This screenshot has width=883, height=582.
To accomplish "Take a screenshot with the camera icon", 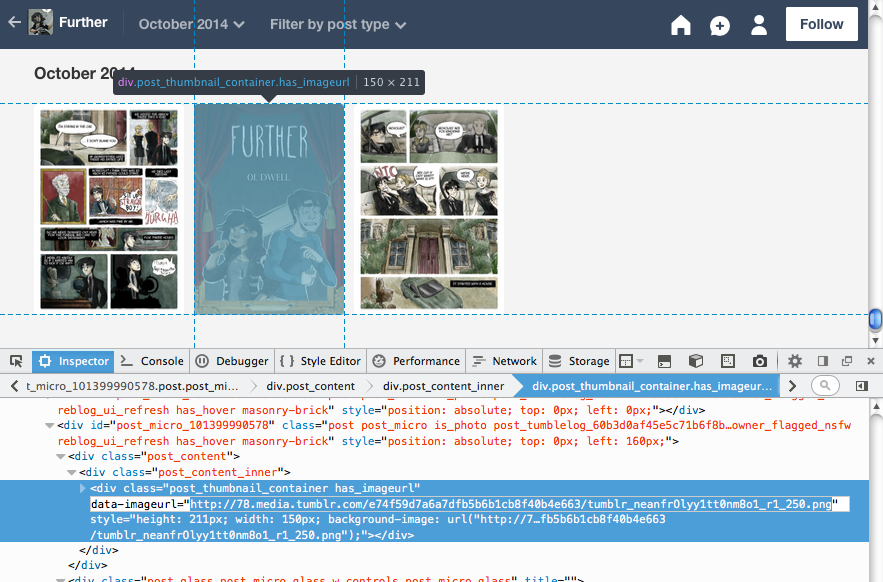I will click(760, 361).
